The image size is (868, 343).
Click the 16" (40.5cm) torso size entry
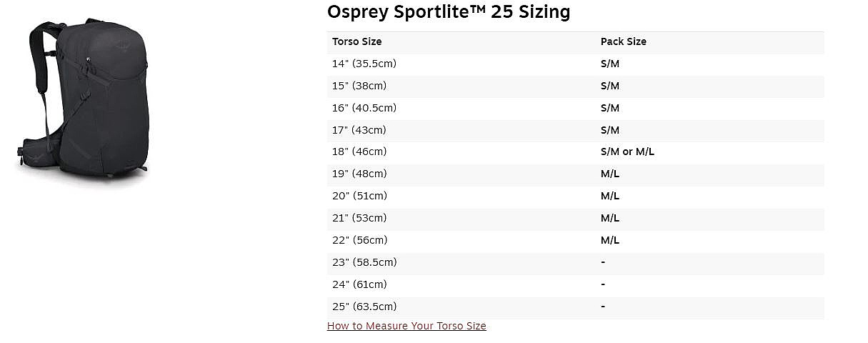[364, 108]
